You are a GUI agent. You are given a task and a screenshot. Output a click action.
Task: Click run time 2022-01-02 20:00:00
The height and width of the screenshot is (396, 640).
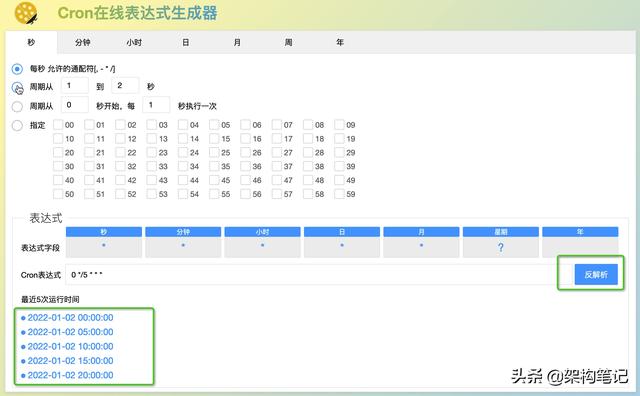pyautogui.click(x=70, y=375)
